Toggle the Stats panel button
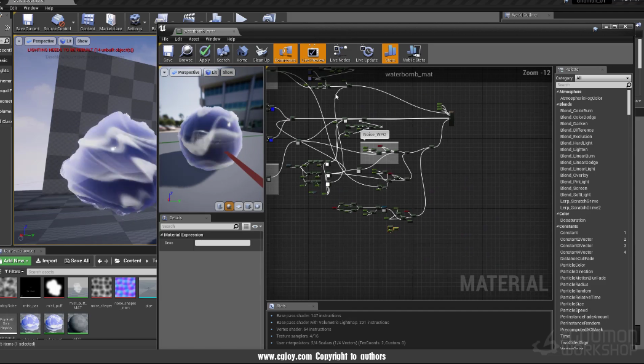The width and height of the screenshot is (644, 364). point(390,54)
